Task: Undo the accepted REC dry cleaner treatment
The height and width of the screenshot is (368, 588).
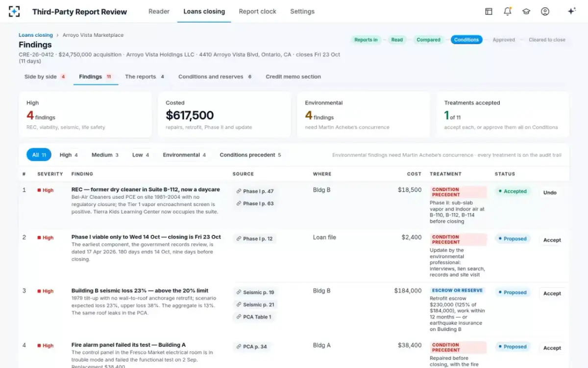Action: [x=550, y=193]
